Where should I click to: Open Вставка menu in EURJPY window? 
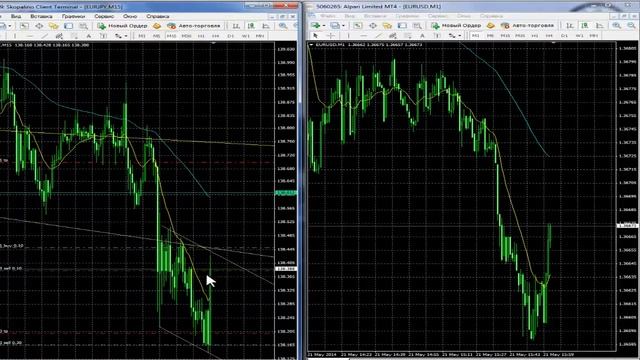pyautogui.click(x=41, y=16)
